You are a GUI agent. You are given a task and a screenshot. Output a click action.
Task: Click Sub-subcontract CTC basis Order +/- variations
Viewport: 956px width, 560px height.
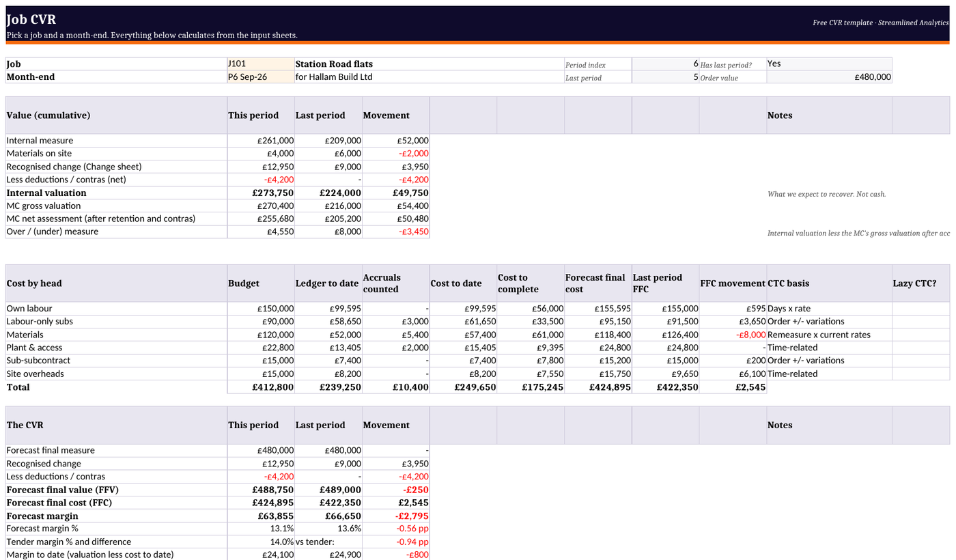(x=829, y=360)
